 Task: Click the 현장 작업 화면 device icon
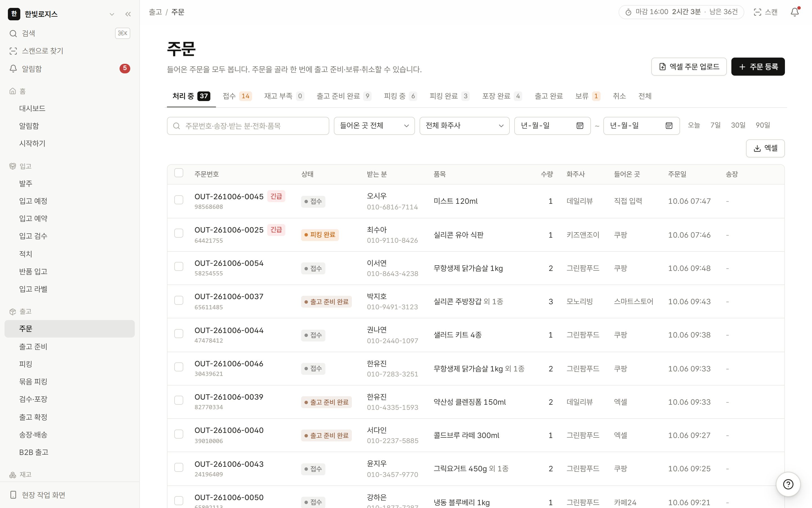[x=13, y=494]
